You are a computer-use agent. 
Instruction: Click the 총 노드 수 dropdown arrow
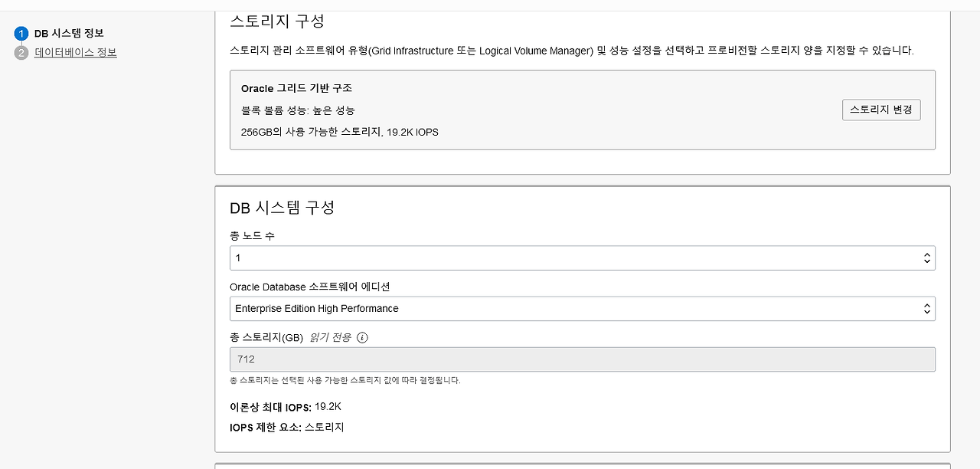point(927,258)
